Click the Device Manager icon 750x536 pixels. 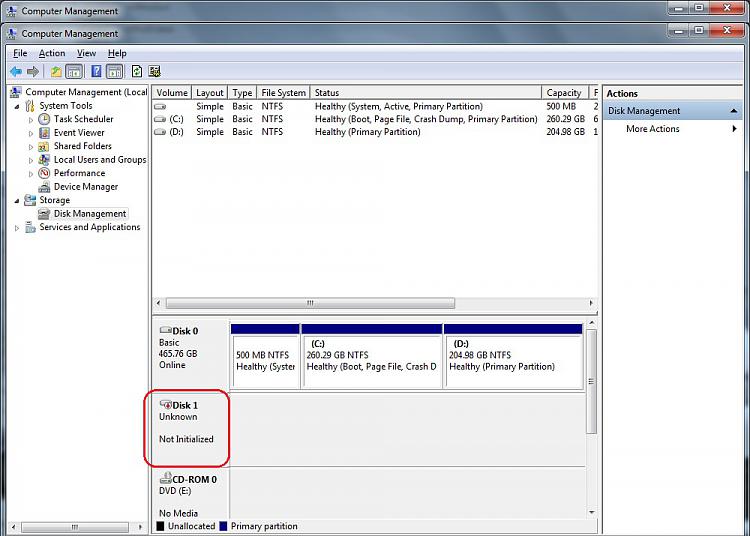coord(44,187)
